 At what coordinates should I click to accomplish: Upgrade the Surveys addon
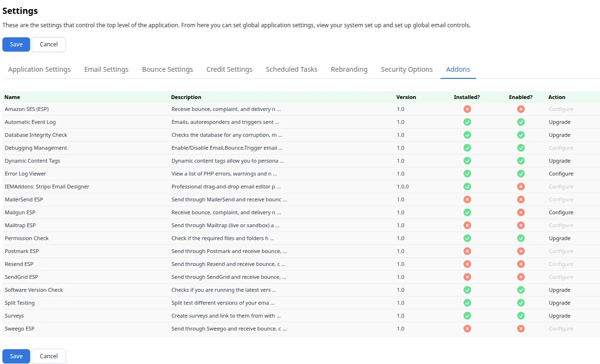[x=559, y=316]
